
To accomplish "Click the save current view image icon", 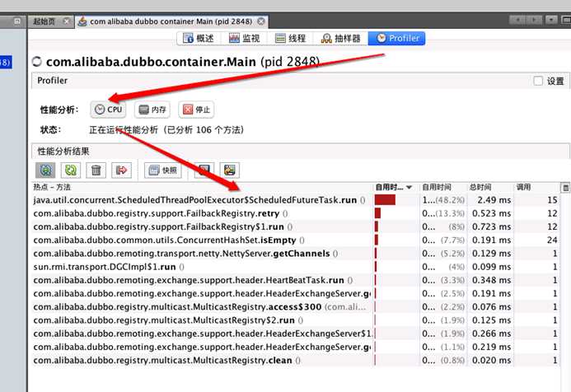I will coord(229,170).
